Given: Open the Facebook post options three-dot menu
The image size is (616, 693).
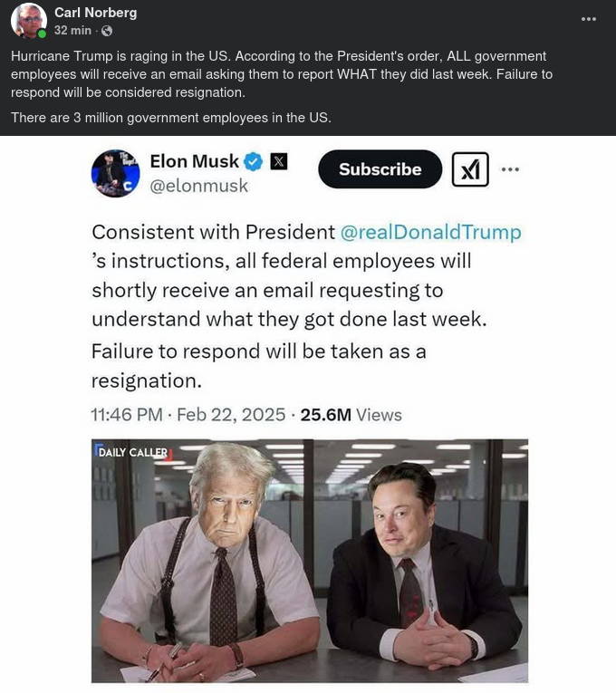Looking at the screenshot, I should point(589,19).
